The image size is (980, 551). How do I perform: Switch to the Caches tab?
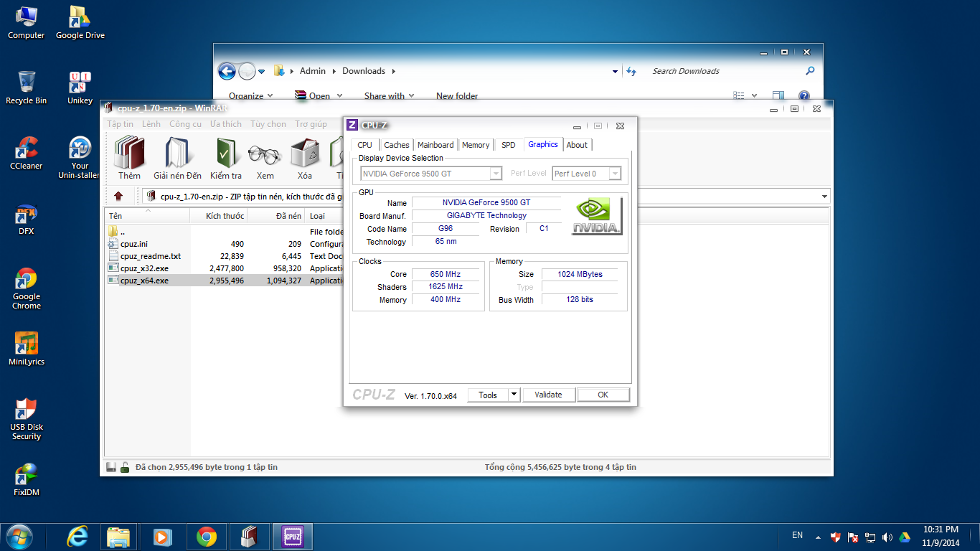click(396, 145)
